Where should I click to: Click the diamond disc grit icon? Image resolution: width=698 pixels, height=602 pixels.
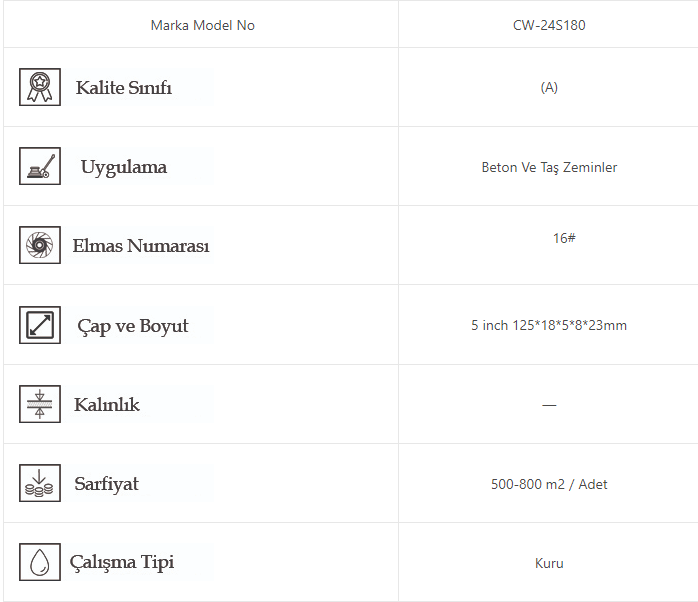[x=40, y=245]
